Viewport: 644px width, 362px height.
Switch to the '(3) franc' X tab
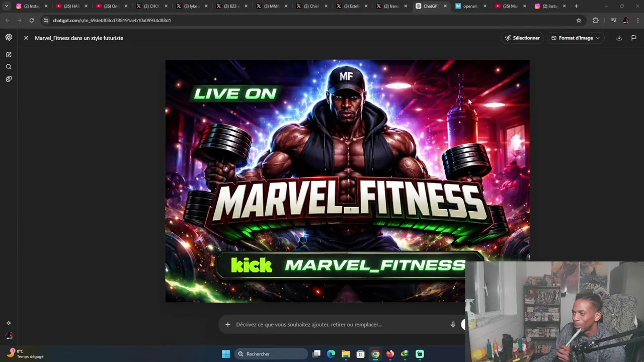tap(391, 6)
